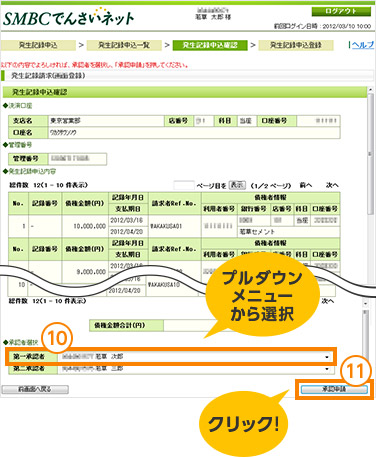Click the 前画面へ戻る back button
The width and height of the screenshot is (376, 458).
pyautogui.click(x=35, y=389)
